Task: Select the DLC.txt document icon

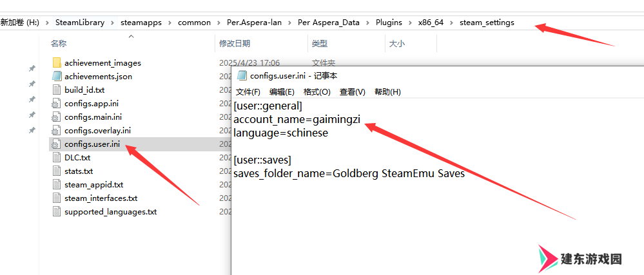Action: [x=57, y=158]
